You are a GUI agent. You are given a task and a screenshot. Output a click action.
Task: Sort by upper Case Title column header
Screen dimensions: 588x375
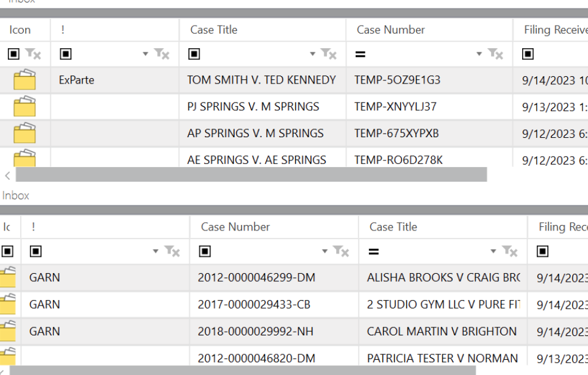point(213,30)
